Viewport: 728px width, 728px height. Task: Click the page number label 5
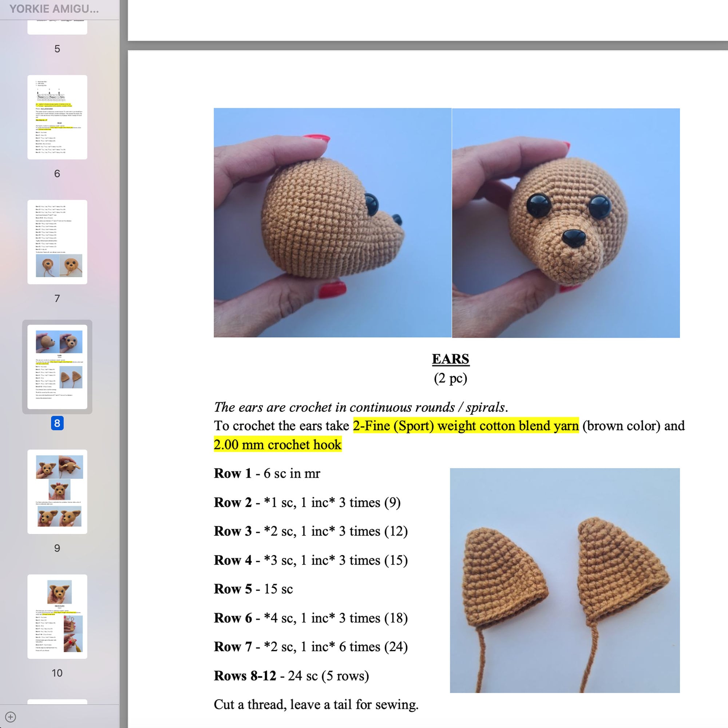click(57, 48)
